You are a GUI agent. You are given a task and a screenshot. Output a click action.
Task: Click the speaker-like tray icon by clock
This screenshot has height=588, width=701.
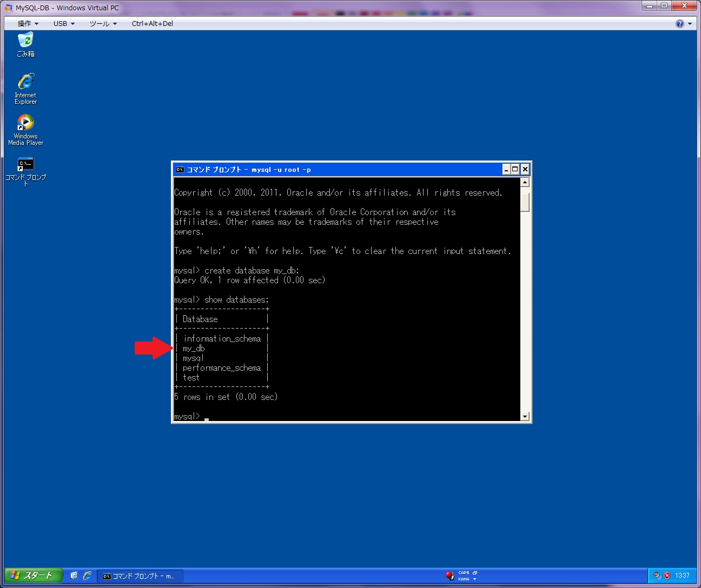657,576
